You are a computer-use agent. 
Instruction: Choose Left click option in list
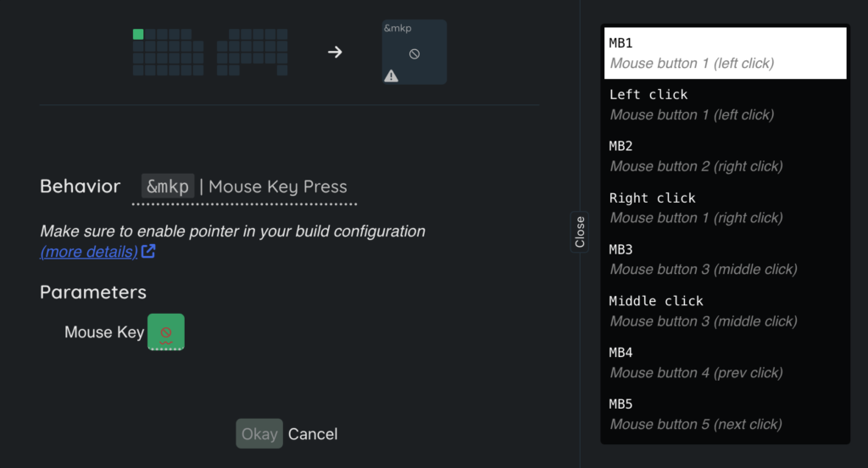[723, 104]
